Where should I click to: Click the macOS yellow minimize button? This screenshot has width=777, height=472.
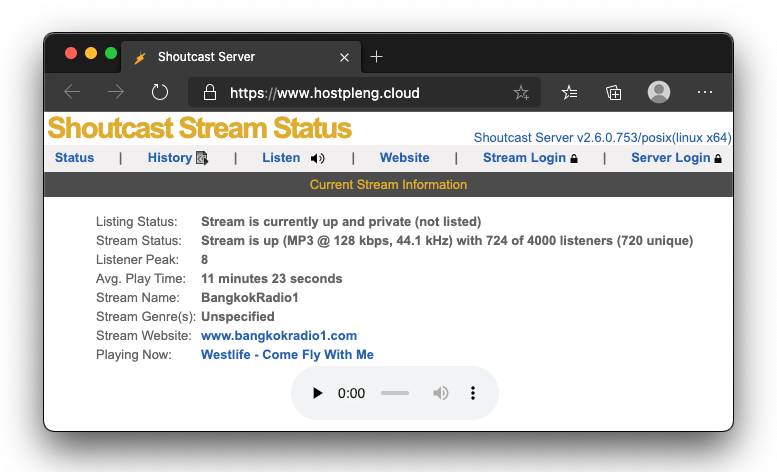91,53
